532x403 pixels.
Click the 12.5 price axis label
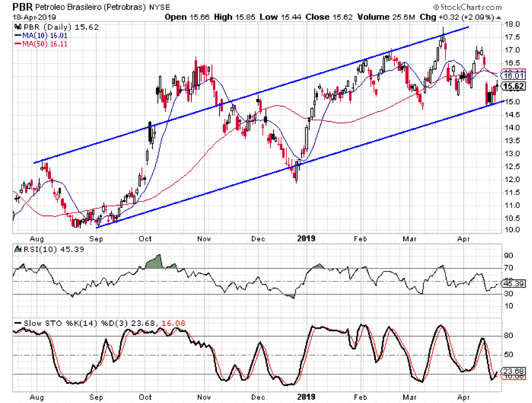click(512, 166)
